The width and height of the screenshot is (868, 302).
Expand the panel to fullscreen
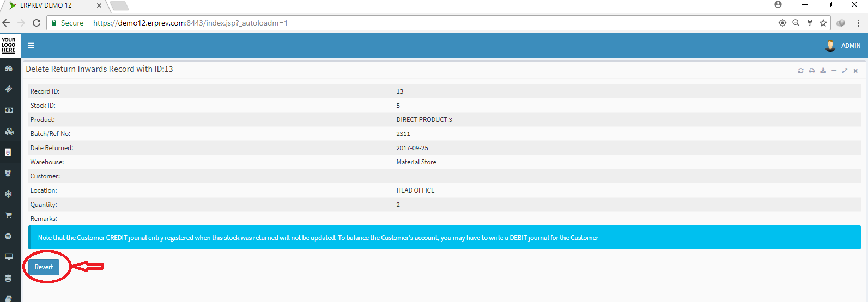[x=845, y=71]
